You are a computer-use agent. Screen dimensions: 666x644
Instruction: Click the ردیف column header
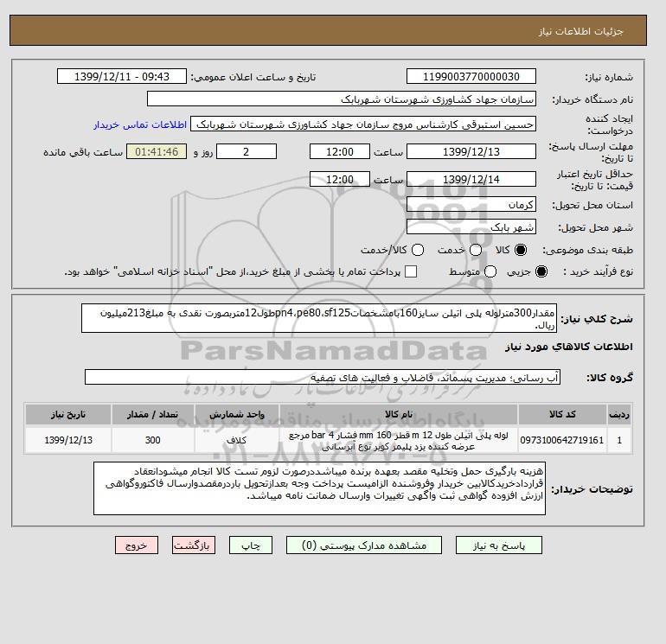[619, 414]
